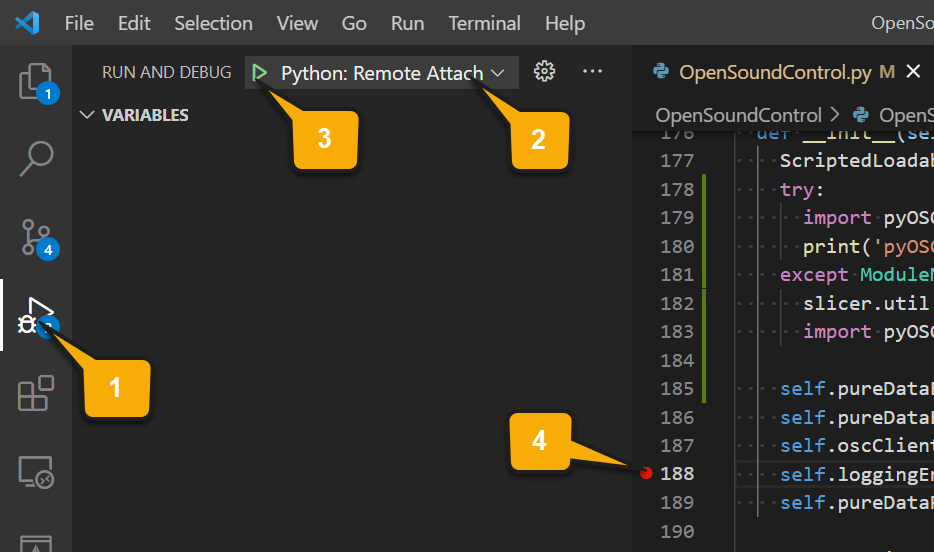The image size is (934, 552).
Task: Click 'self' on line 189
Action: coord(803,503)
